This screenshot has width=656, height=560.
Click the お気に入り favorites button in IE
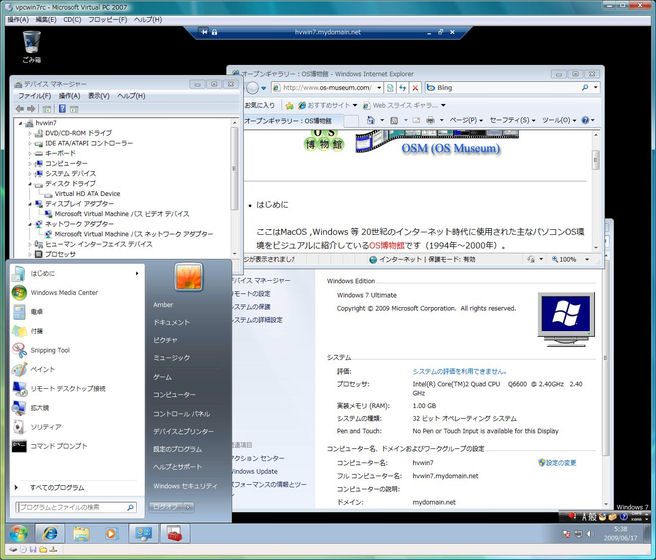(259, 105)
